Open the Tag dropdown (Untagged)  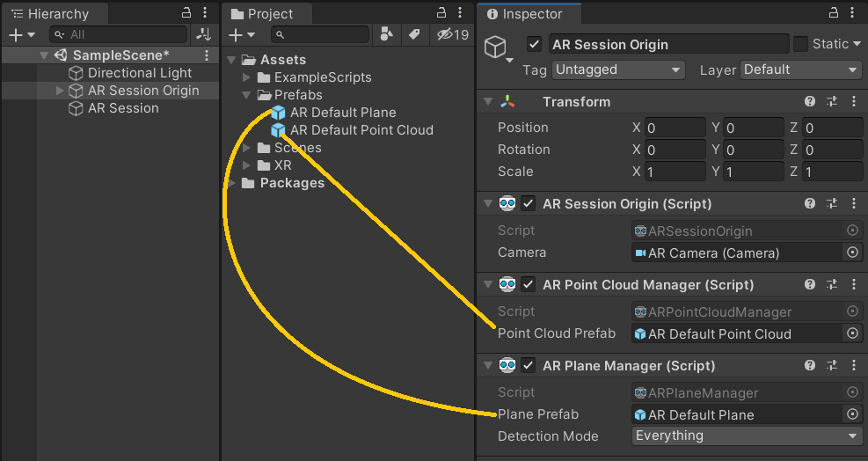(618, 70)
